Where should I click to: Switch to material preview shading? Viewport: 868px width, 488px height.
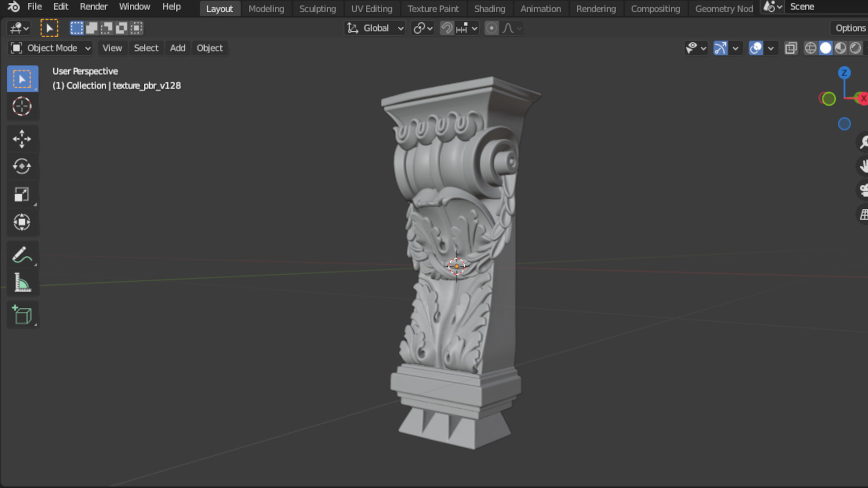(840, 48)
